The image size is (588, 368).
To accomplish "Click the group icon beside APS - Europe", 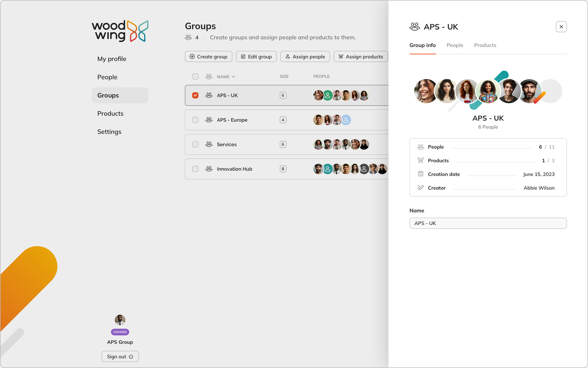I will 209,120.
